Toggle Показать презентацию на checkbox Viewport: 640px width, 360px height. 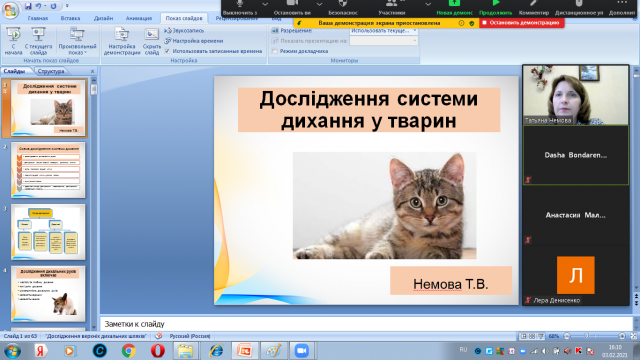pos(275,41)
